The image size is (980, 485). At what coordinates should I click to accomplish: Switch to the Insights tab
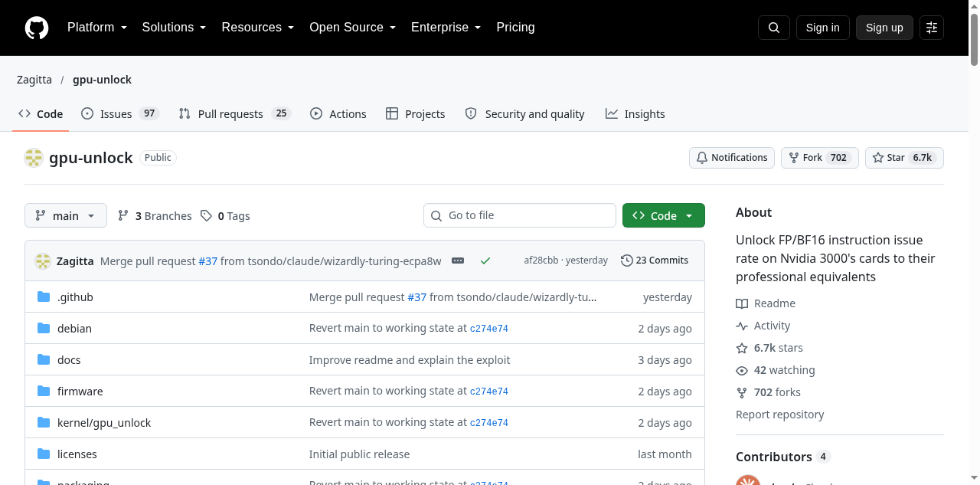pyautogui.click(x=635, y=114)
